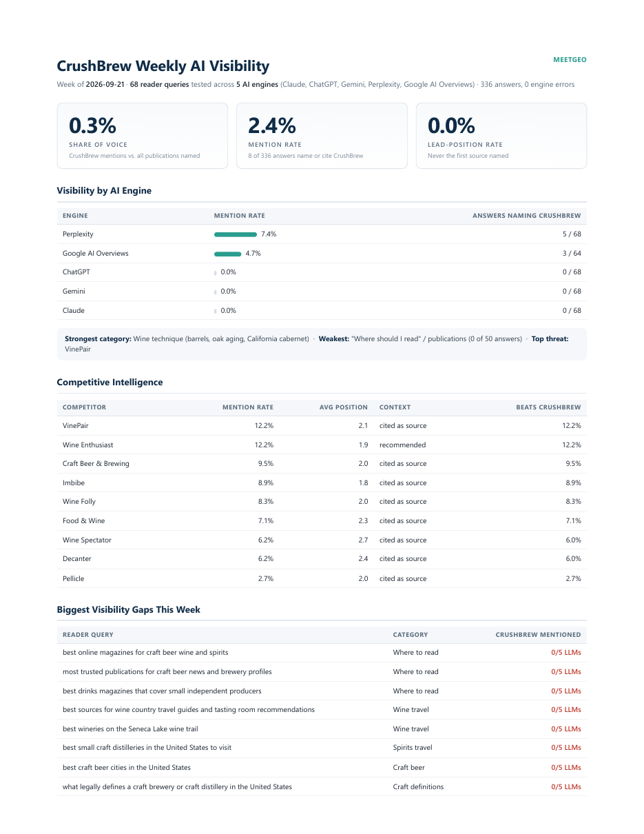The height and width of the screenshot is (834, 644).
Task: Click the COMPETITOR column header
Action: pos(85,407)
